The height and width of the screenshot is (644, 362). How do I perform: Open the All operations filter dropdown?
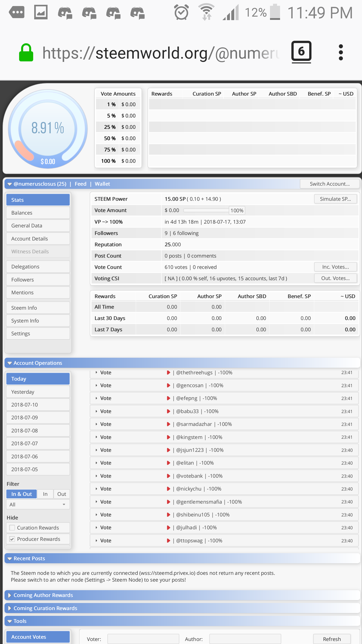(x=38, y=504)
